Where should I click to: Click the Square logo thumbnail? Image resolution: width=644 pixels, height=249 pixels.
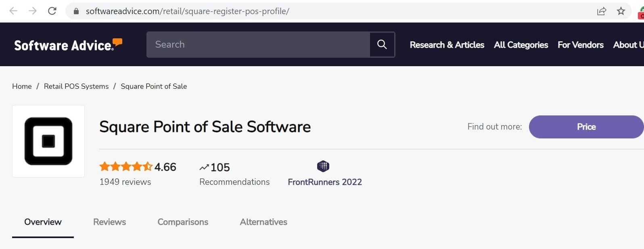click(48, 141)
